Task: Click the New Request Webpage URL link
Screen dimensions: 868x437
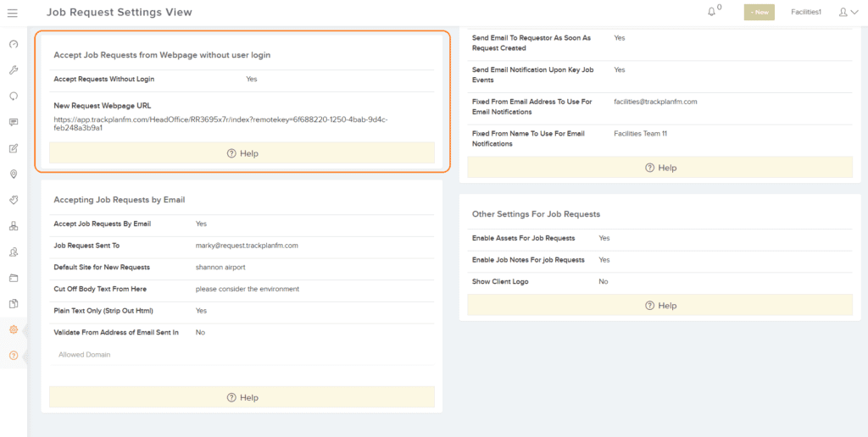Action: point(220,124)
